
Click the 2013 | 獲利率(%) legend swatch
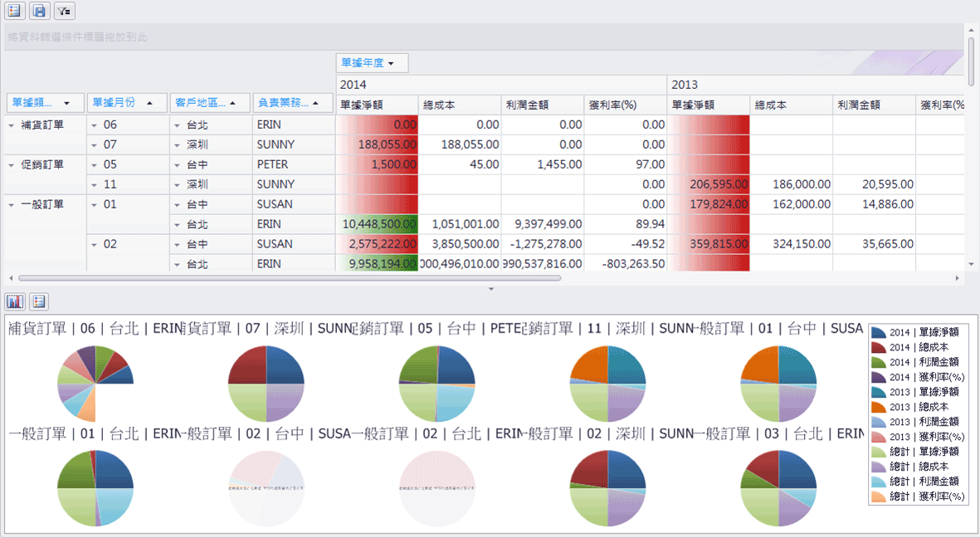(879, 438)
